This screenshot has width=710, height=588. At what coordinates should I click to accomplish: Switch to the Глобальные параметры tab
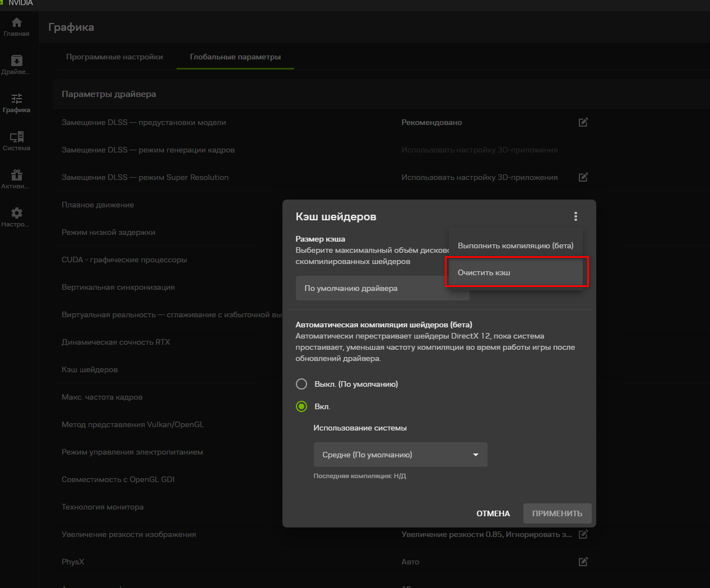tap(235, 57)
